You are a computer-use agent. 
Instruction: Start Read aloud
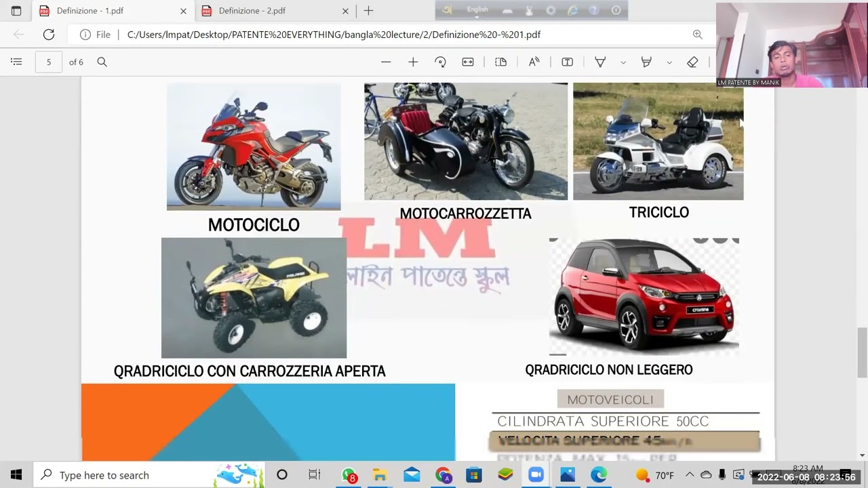click(534, 62)
